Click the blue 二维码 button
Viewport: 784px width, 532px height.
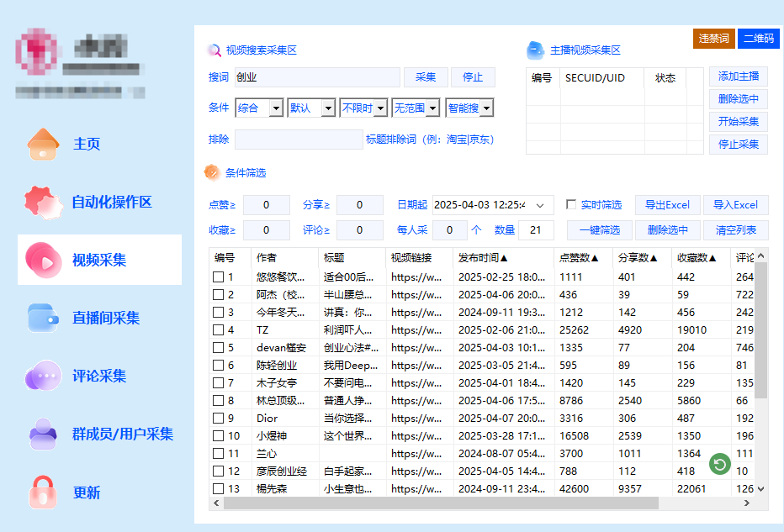pos(759,39)
